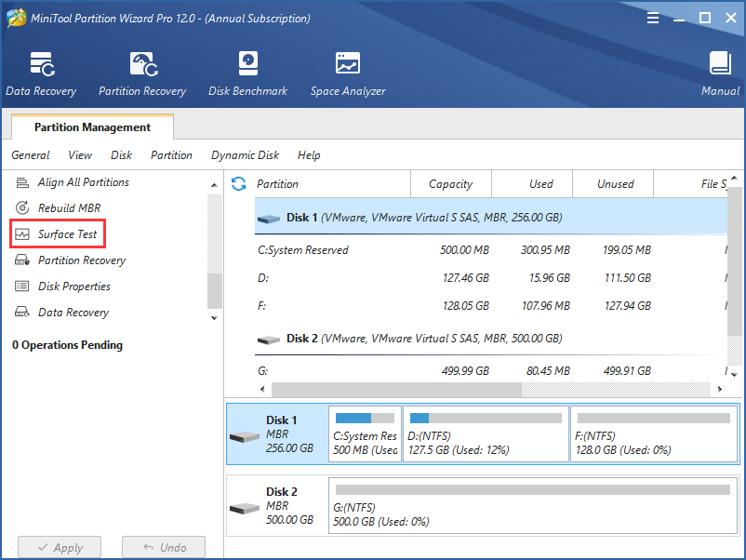746x560 pixels.
Task: Click the 499.91 GB unused cell
Action: 627,370
